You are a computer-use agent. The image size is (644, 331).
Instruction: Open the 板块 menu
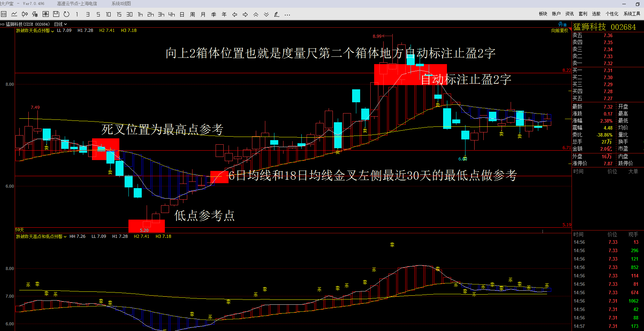pyautogui.click(x=543, y=14)
